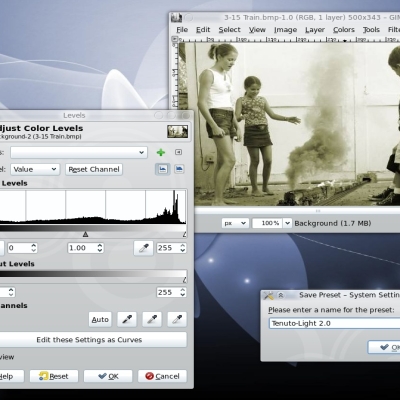Adjust the output white 255 spinner arrows
400x400 pixels.
click(x=183, y=292)
